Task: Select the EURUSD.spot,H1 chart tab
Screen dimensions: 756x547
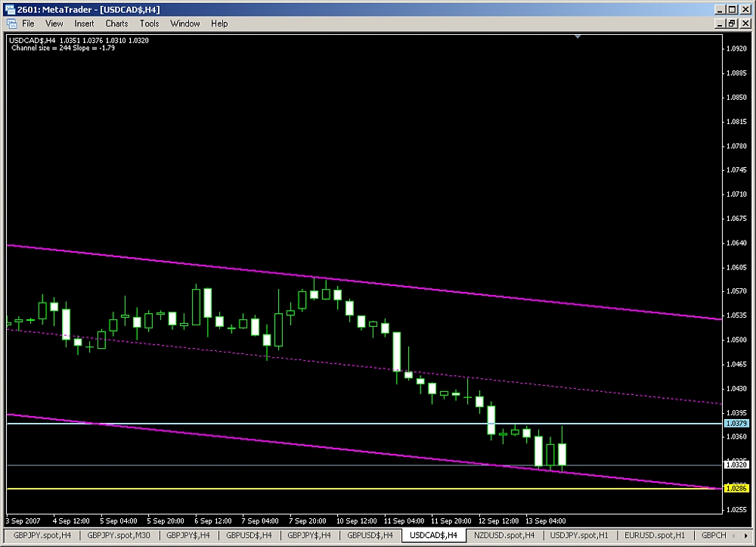Action: tap(650, 535)
